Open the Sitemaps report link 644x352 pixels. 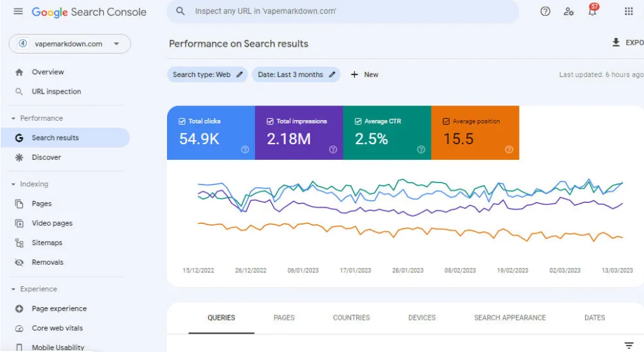click(47, 243)
